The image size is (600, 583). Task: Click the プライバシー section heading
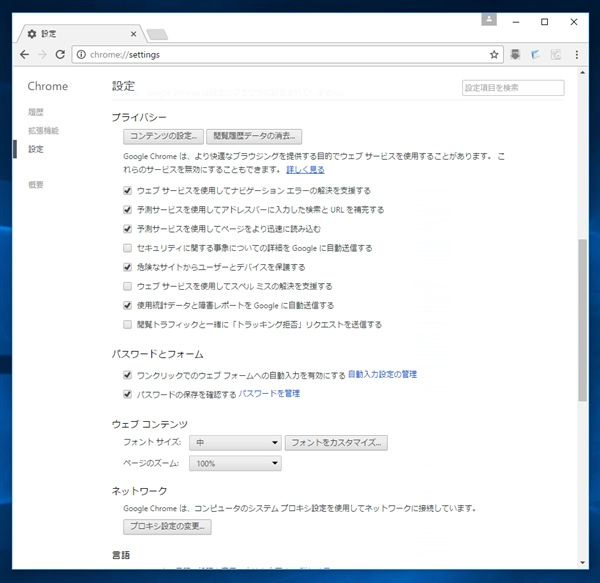pyautogui.click(x=139, y=117)
